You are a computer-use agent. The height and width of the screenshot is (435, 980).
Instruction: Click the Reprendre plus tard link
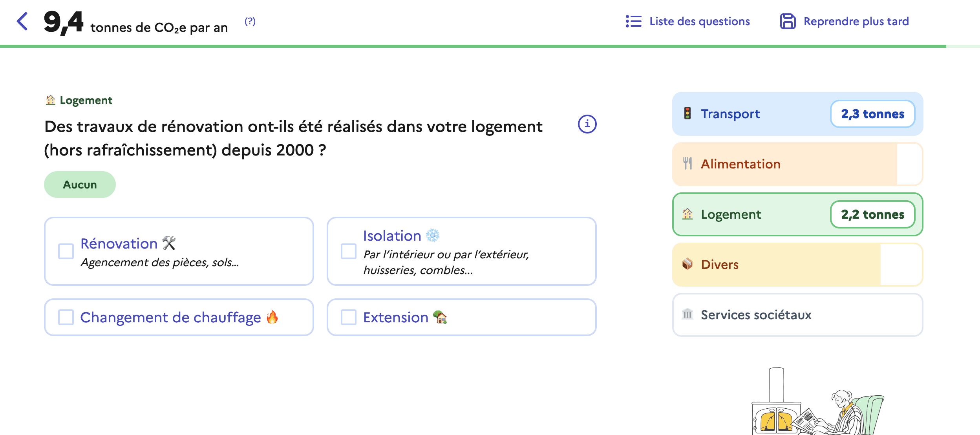coord(856,21)
